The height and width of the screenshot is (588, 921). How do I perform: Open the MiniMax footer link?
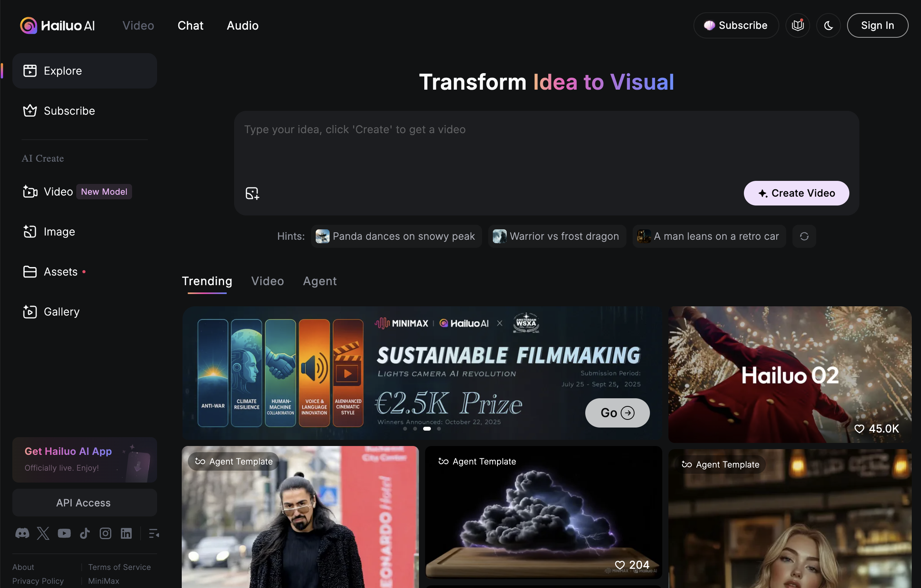click(x=104, y=581)
